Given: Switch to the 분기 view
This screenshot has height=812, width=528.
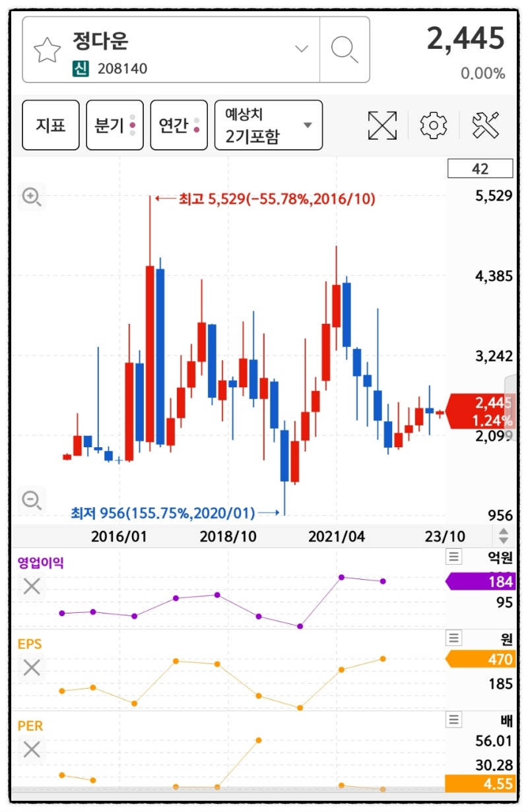Looking at the screenshot, I should (114, 125).
